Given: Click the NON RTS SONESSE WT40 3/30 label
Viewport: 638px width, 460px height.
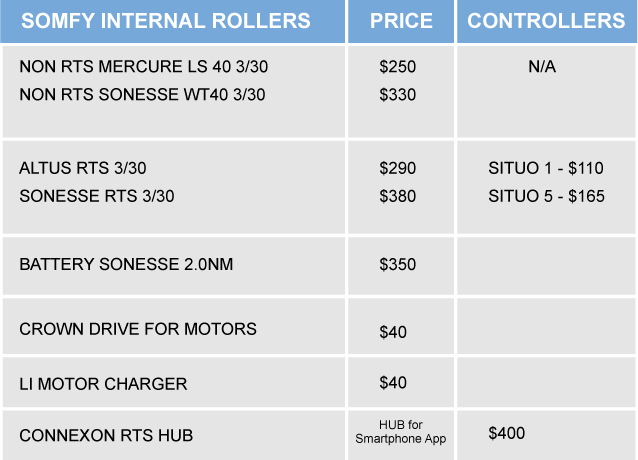Looking at the screenshot, I should click(x=144, y=95).
